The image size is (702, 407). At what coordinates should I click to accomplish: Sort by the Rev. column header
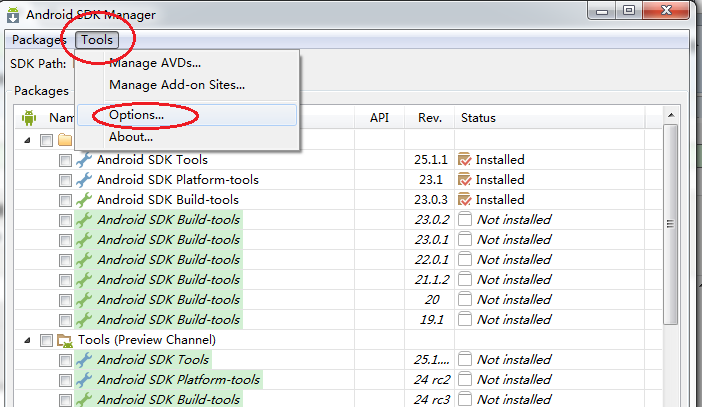[430, 118]
